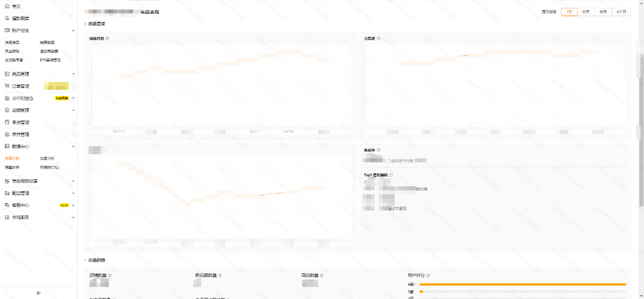The image size is (644, 299).
Task: Click the help icon beside 交易额
Action: [x=379, y=38]
